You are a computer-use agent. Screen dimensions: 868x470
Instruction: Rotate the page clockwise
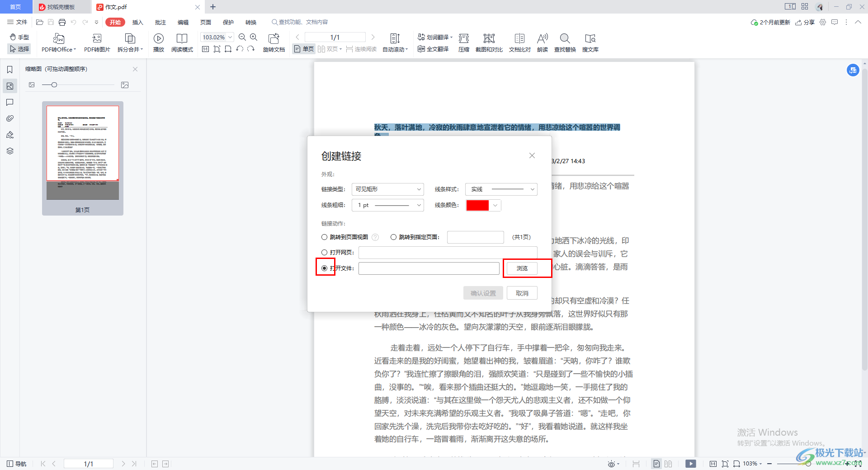[x=251, y=49]
